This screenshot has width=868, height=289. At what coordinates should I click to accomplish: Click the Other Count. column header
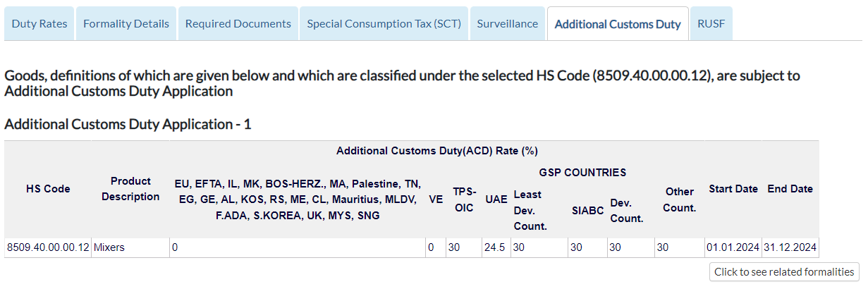[x=679, y=199]
